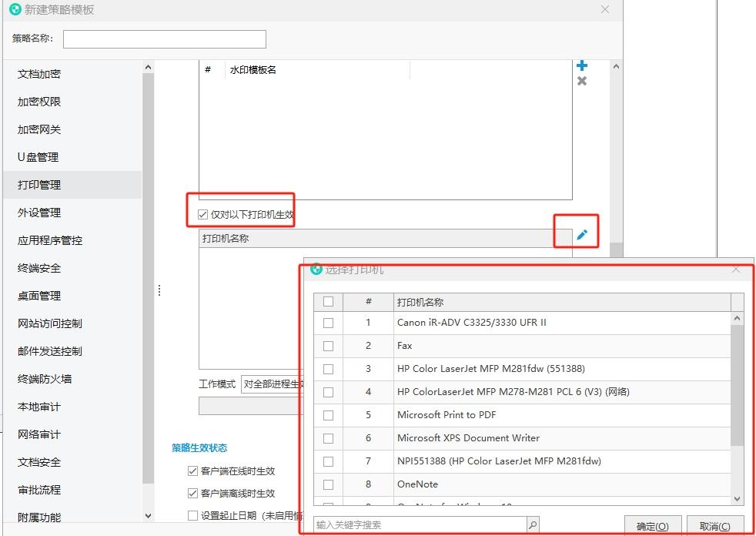756x536 pixels.
Task: Select 附属功能 category
Action: tap(39, 518)
